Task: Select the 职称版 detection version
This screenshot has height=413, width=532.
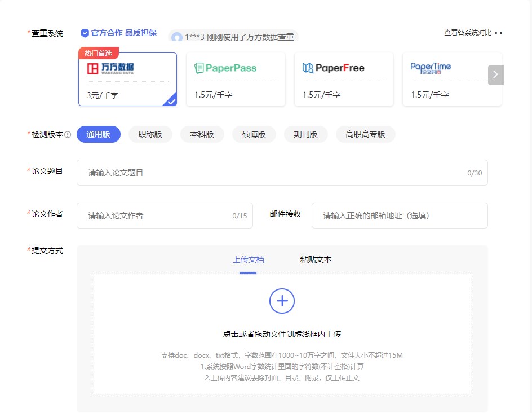Action: pos(150,134)
